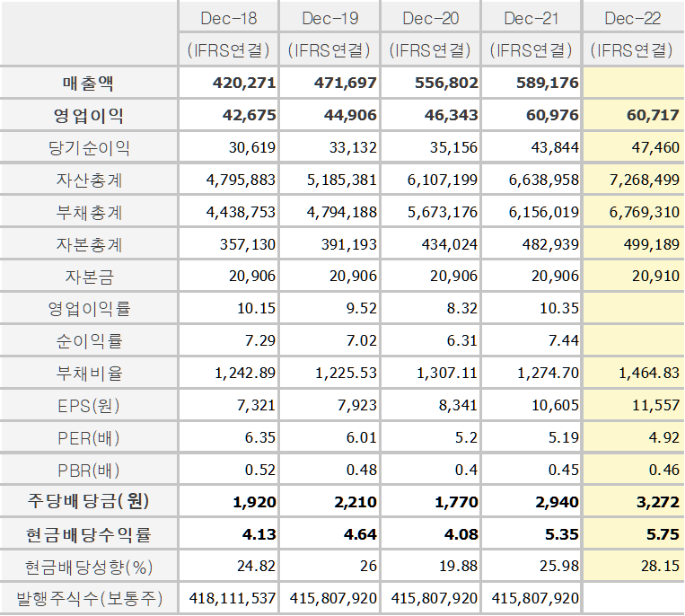This screenshot has height=616, width=685.
Task: Click dividend yield 5.75
Action: coord(663,535)
